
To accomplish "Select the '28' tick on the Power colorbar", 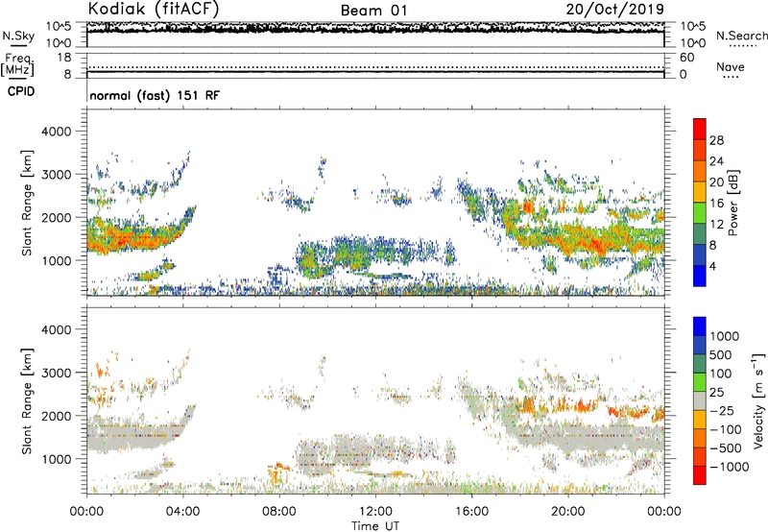I will 716,140.
